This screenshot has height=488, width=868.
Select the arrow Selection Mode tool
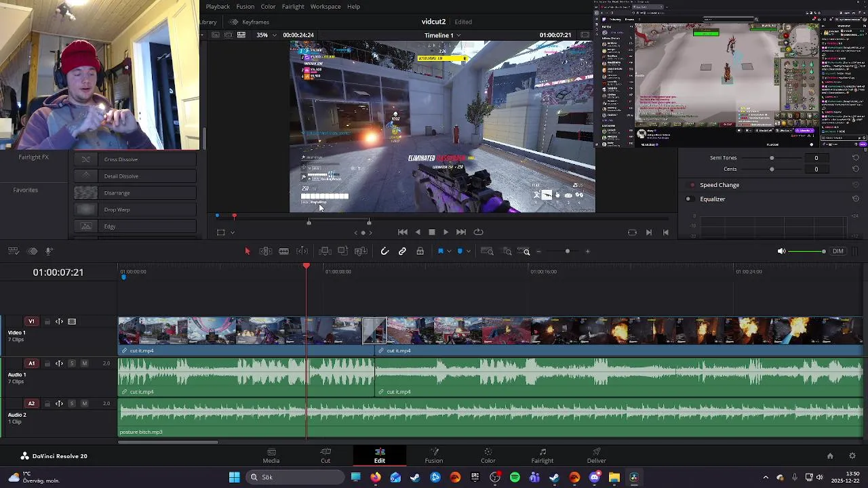pos(247,251)
